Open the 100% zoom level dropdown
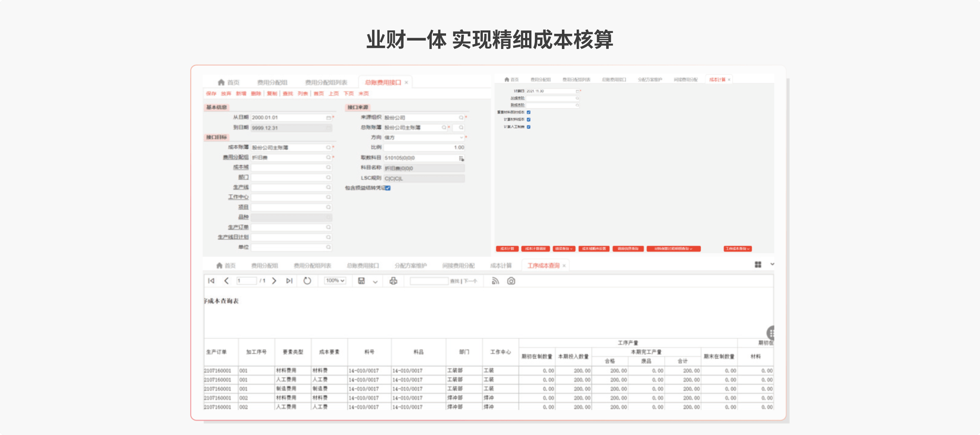980x435 pixels. click(x=335, y=281)
